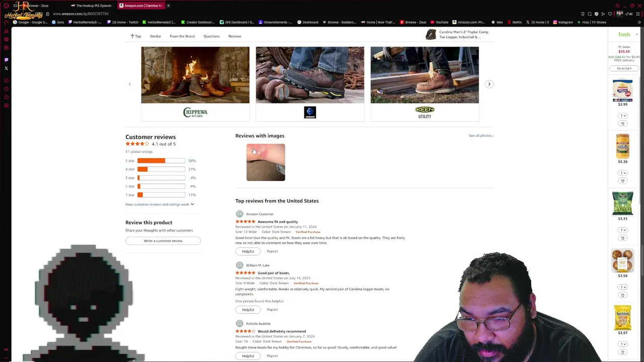The image size is (644, 362).
Task: Open the Chippewa brand boots card
Action: [x=195, y=84]
